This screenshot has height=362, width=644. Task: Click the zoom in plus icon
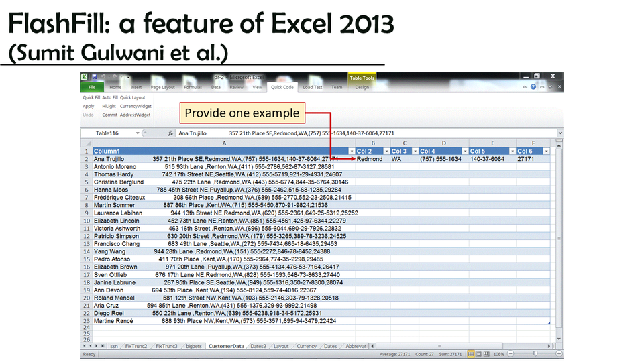558,354
